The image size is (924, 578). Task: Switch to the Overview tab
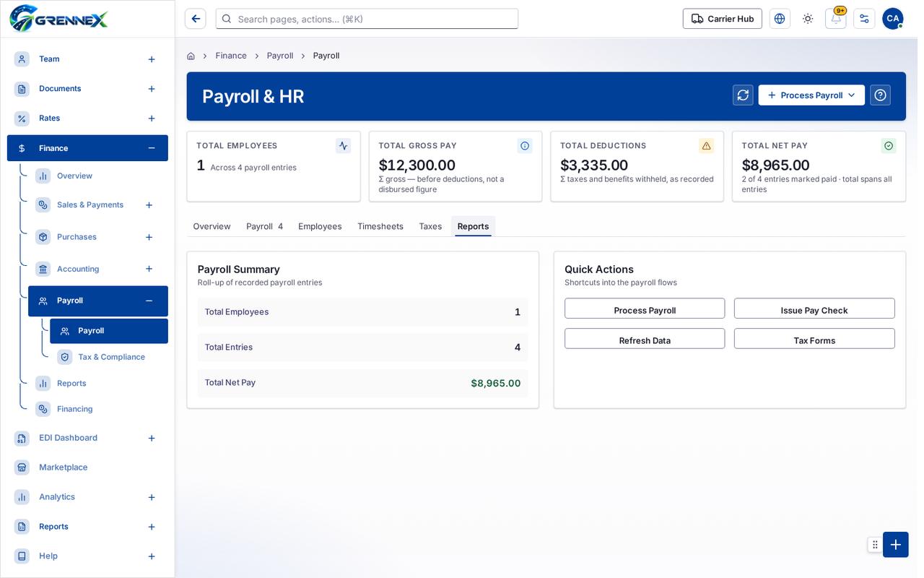[212, 226]
